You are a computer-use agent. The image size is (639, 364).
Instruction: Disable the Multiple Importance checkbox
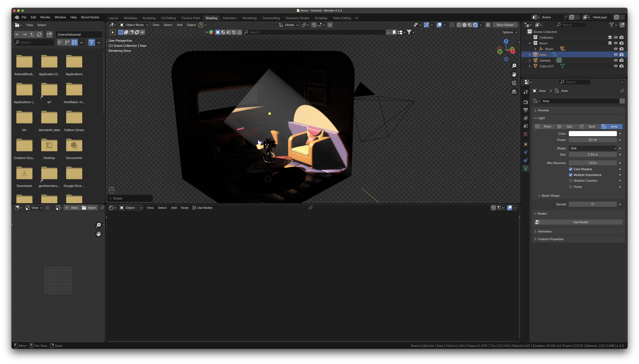click(571, 175)
